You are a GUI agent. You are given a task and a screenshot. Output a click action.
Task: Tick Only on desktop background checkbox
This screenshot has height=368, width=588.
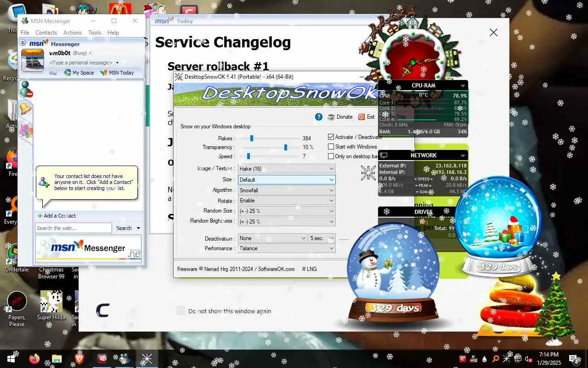pos(331,156)
